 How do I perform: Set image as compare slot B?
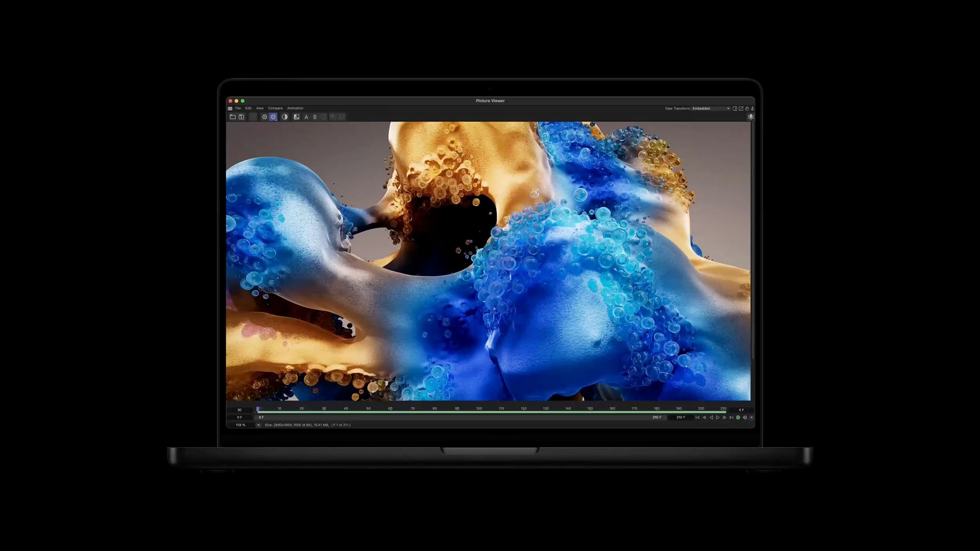click(315, 117)
